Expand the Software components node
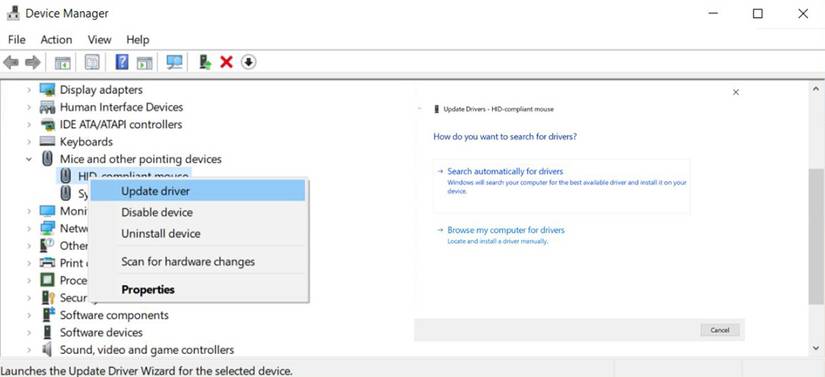Image resolution: width=825 pixels, height=377 pixels. tap(29, 315)
